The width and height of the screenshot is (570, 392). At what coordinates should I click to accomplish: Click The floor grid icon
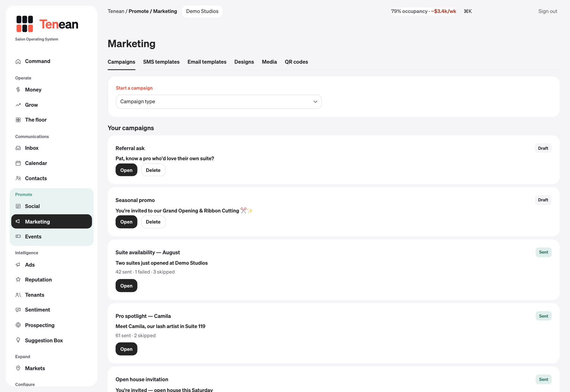pos(18,120)
